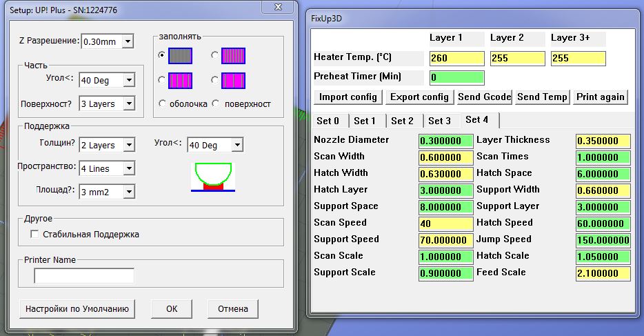Click the Hatch Layer value field
The height and width of the screenshot is (336, 644).
(446, 190)
